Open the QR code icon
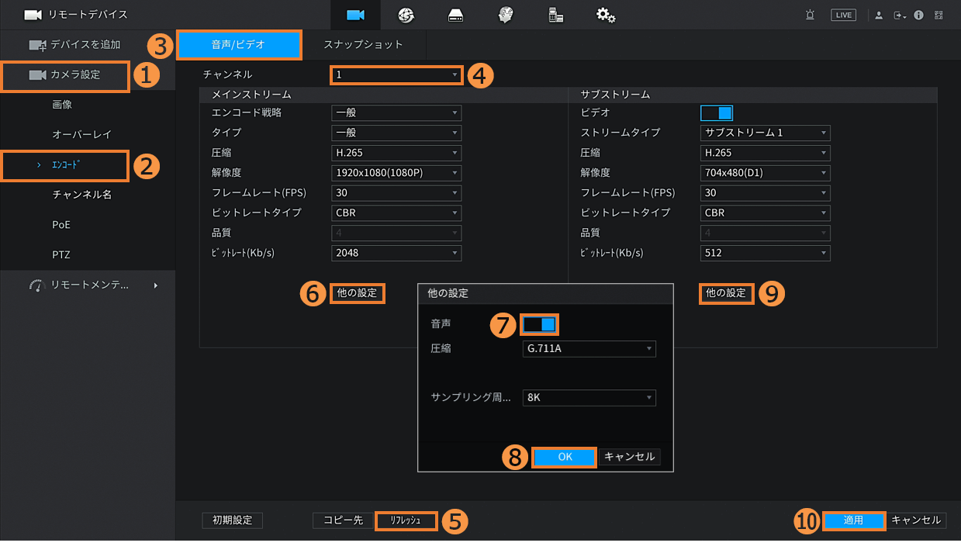The image size is (961, 560). (x=939, y=15)
